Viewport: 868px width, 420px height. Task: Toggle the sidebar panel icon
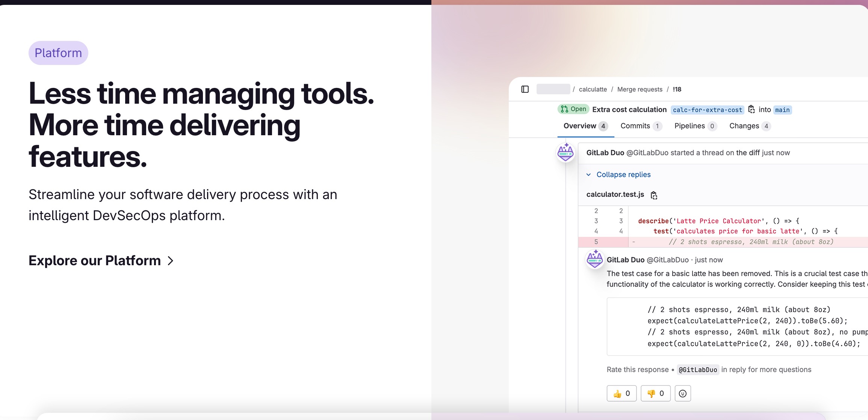pyautogui.click(x=525, y=89)
